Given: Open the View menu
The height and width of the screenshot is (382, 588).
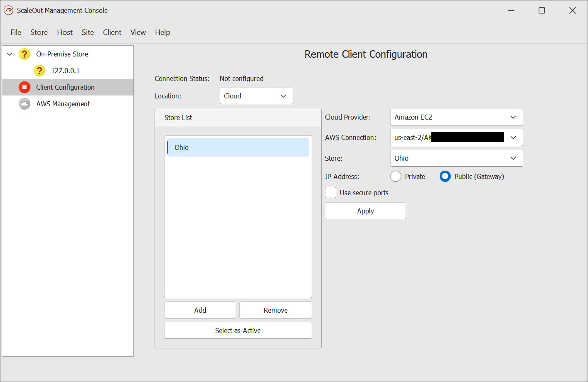Looking at the screenshot, I should (138, 32).
